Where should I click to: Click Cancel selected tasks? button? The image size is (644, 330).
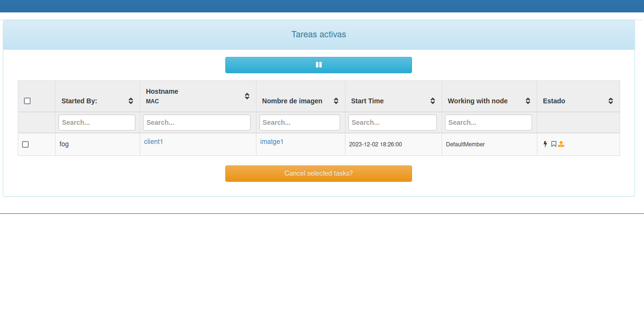(x=319, y=174)
